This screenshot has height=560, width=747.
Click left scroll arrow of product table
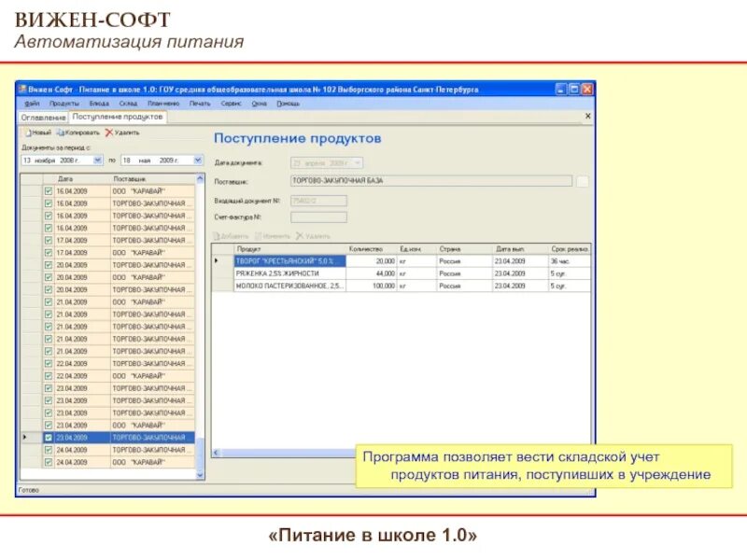pos(217,453)
